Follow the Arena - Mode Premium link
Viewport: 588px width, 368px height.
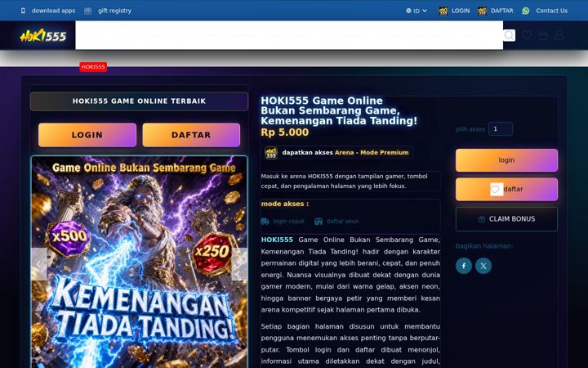point(372,152)
